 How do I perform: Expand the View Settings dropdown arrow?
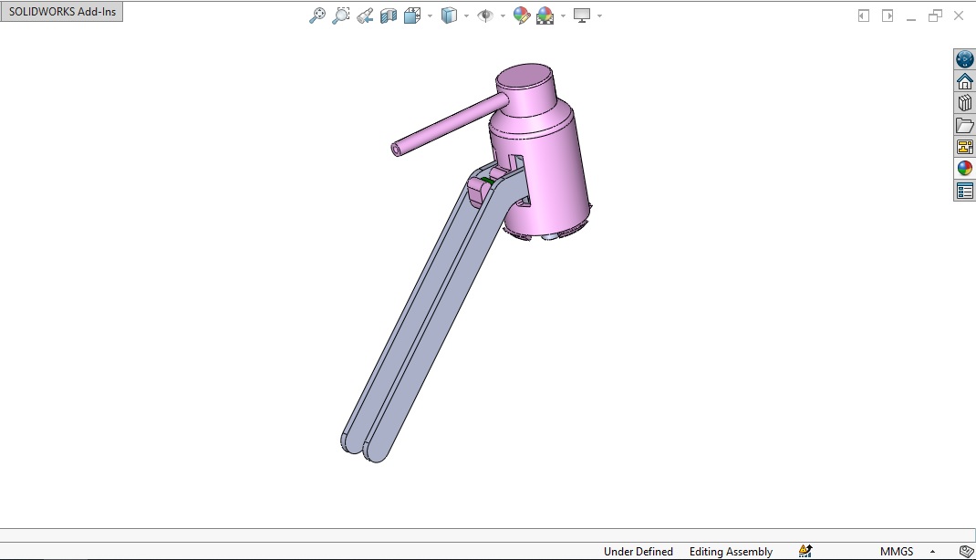tap(599, 16)
